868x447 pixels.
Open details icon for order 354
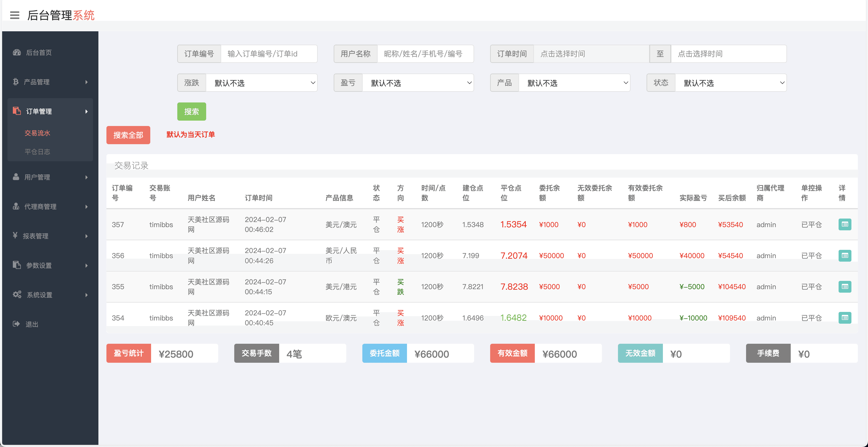pyautogui.click(x=844, y=318)
